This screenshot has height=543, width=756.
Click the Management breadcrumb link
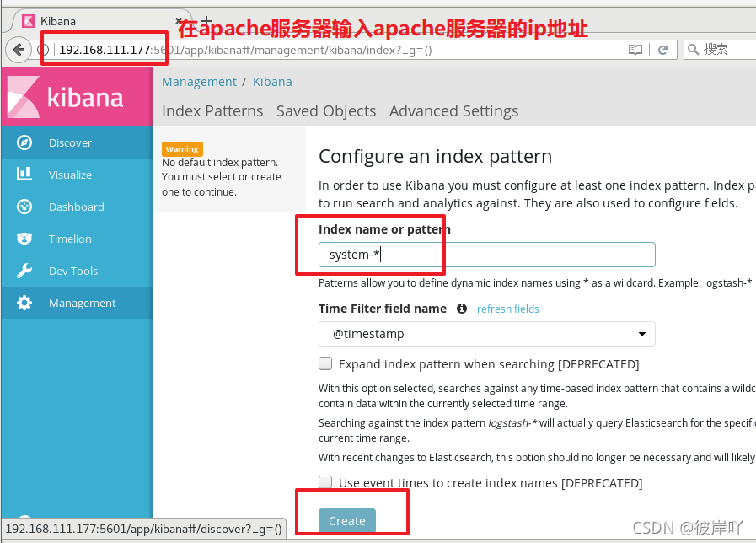199,82
